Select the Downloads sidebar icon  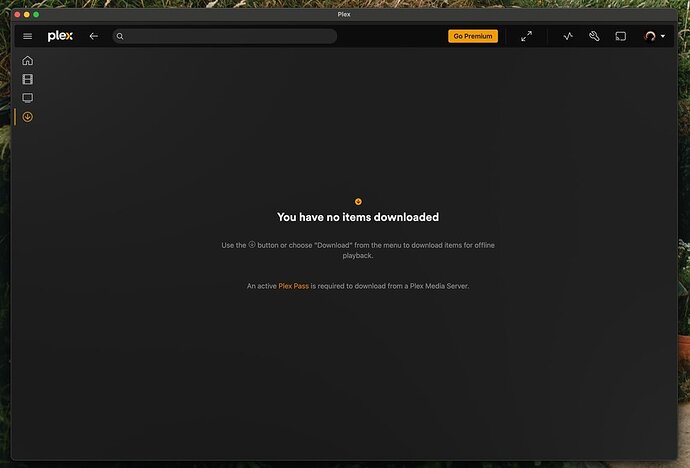[28, 117]
